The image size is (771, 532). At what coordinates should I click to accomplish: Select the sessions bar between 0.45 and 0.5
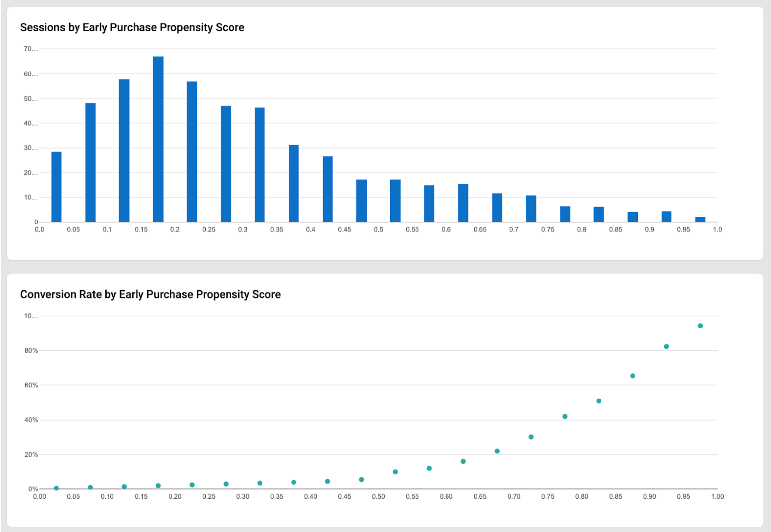pyautogui.click(x=361, y=201)
